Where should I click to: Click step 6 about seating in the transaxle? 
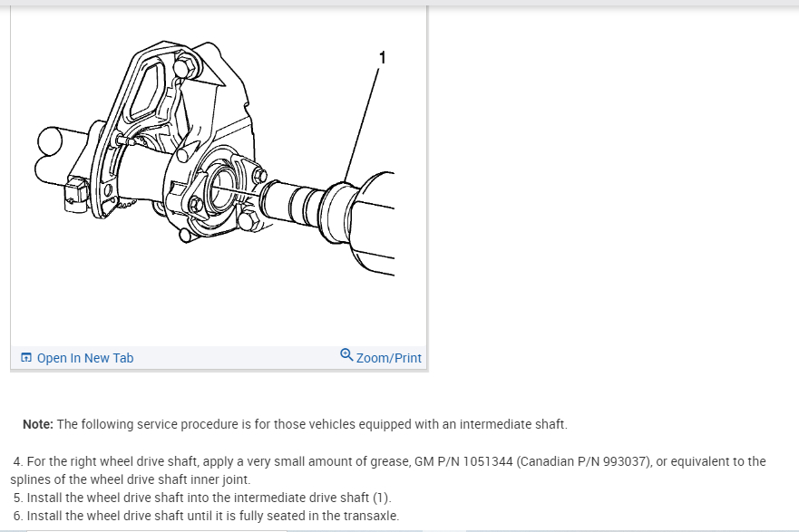(x=206, y=516)
